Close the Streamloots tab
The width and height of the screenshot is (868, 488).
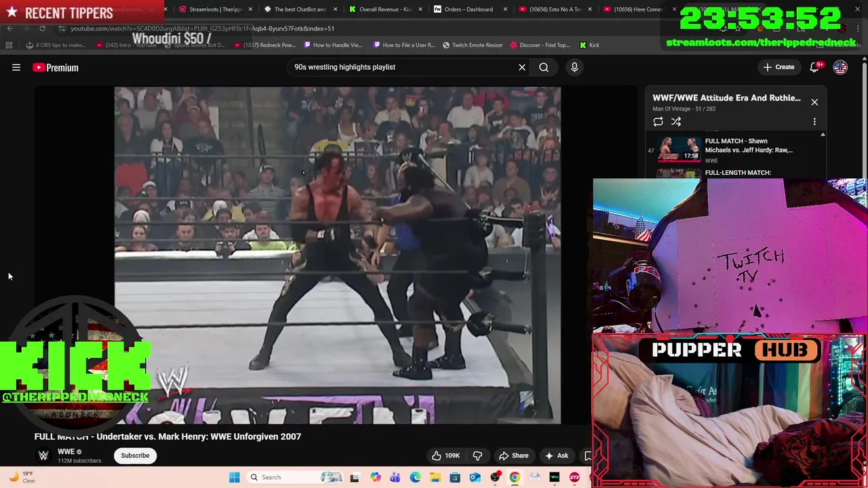(251, 9)
